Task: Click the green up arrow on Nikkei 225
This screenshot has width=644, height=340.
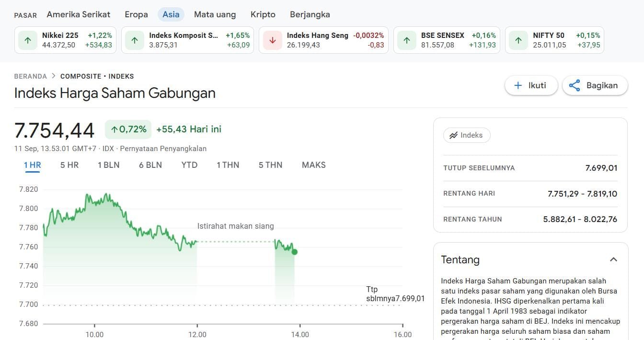Action: [28, 40]
